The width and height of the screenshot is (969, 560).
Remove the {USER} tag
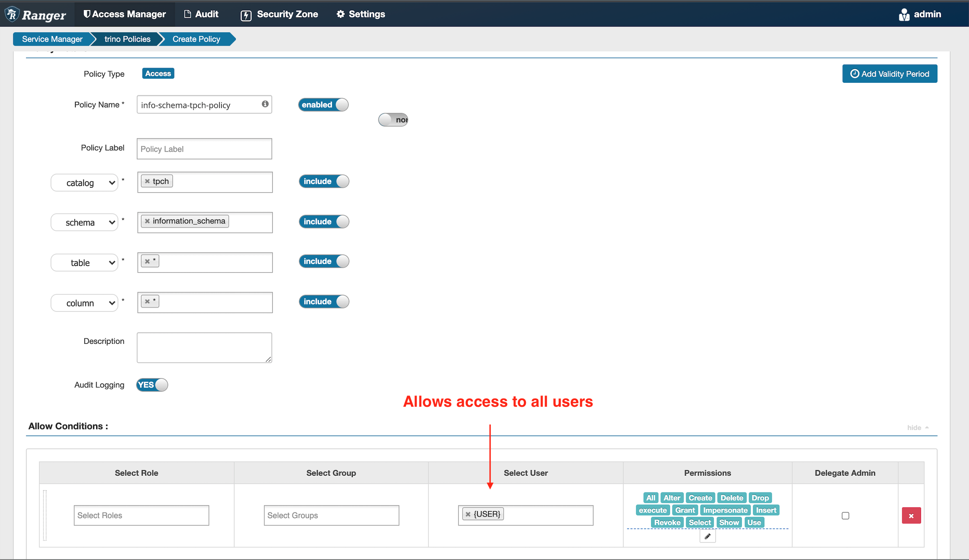pos(468,514)
